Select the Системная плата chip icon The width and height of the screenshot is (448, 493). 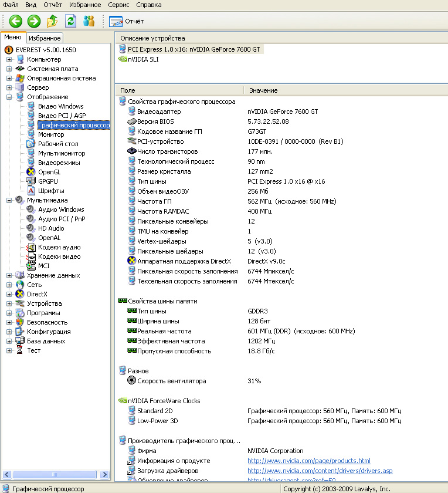[20, 69]
